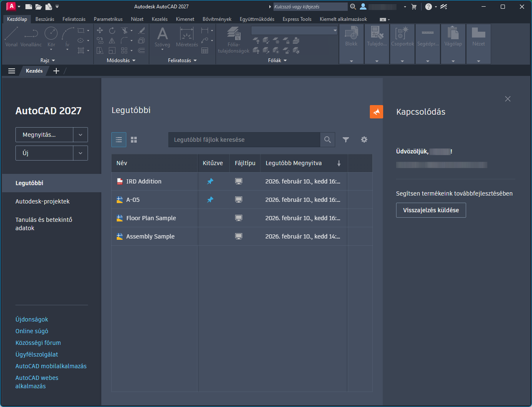The width and height of the screenshot is (532, 407).
Task: Open the Online súgó link
Action: [x=32, y=331]
